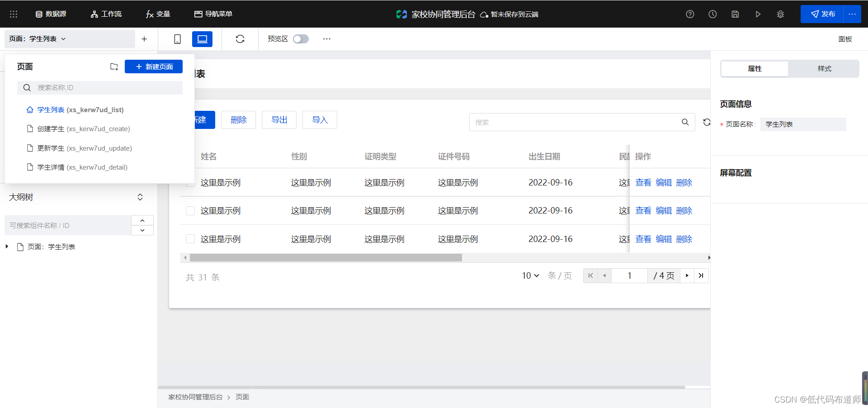
Task: Open the 变量 variables menu
Action: [158, 14]
